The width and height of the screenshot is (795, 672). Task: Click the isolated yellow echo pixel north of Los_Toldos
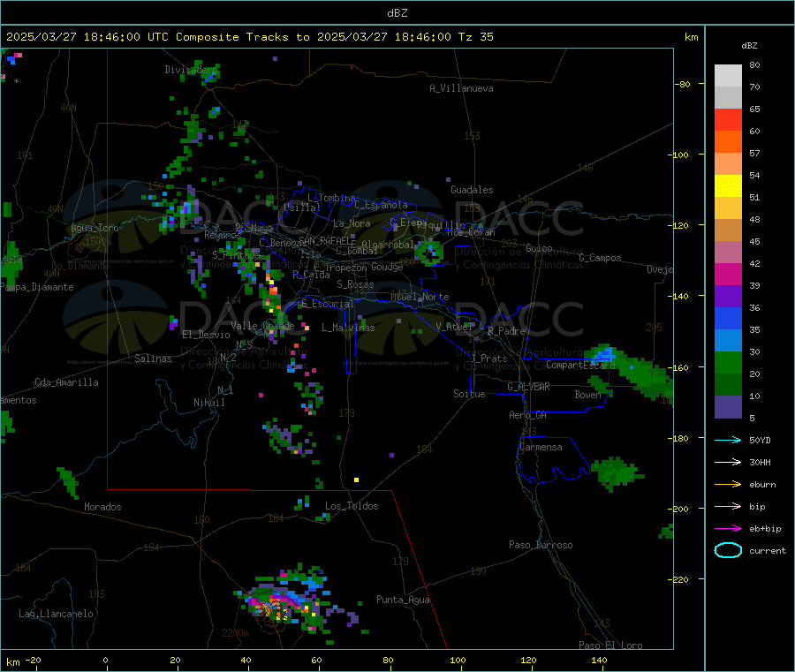click(x=357, y=479)
